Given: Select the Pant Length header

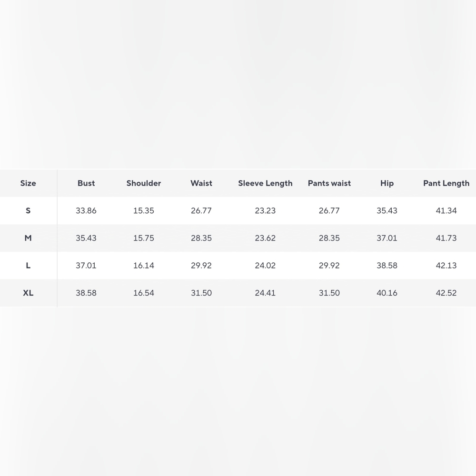Looking at the screenshot, I should tap(446, 183).
